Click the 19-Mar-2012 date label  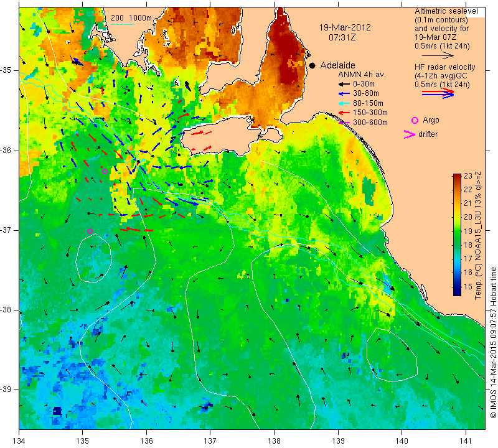[345, 27]
